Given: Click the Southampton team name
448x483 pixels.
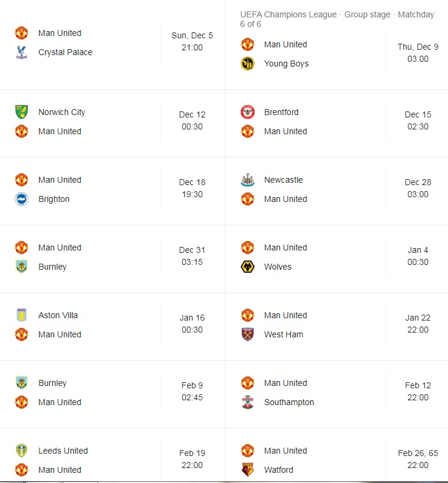Looking at the screenshot, I should (289, 402).
